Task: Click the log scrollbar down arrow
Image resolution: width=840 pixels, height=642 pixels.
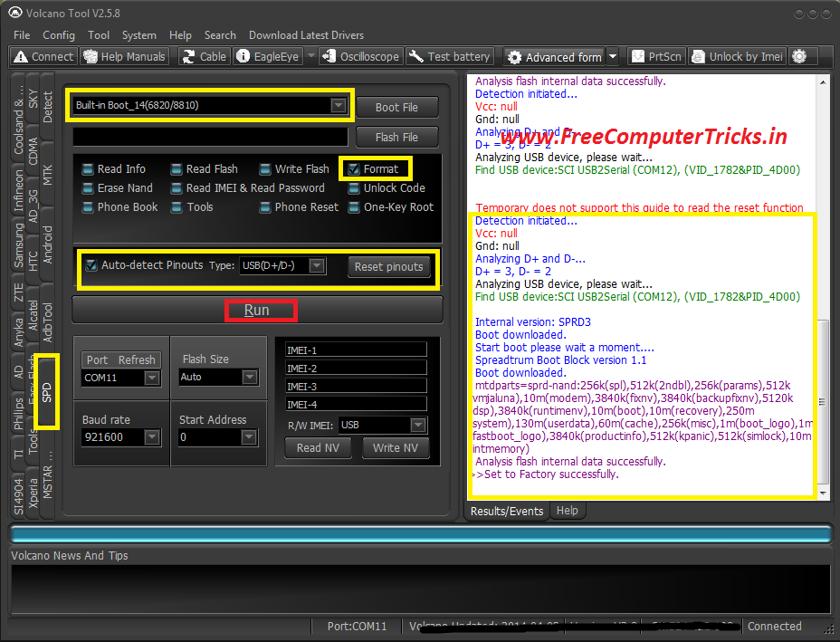Action: (822, 493)
